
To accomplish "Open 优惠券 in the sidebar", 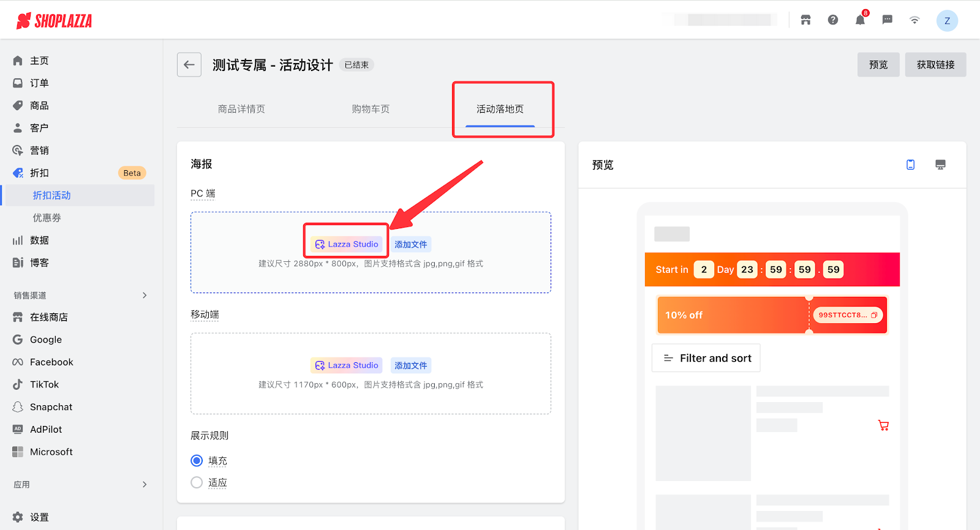I will [47, 218].
